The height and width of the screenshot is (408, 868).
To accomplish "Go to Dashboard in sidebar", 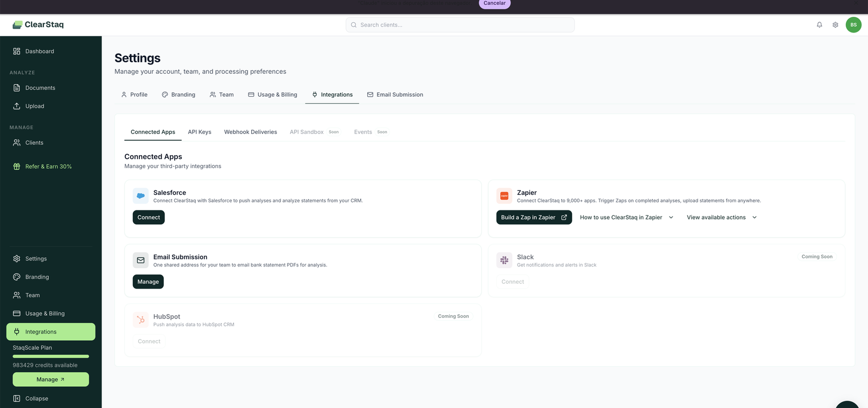I will pyautogui.click(x=51, y=51).
